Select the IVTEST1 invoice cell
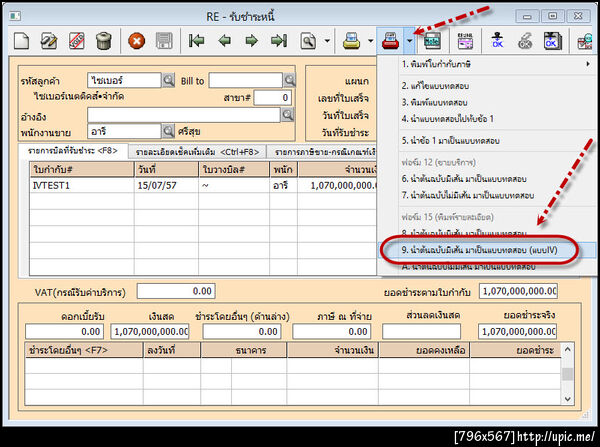The width and height of the screenshot is (600, 447). tap(82, 186)
